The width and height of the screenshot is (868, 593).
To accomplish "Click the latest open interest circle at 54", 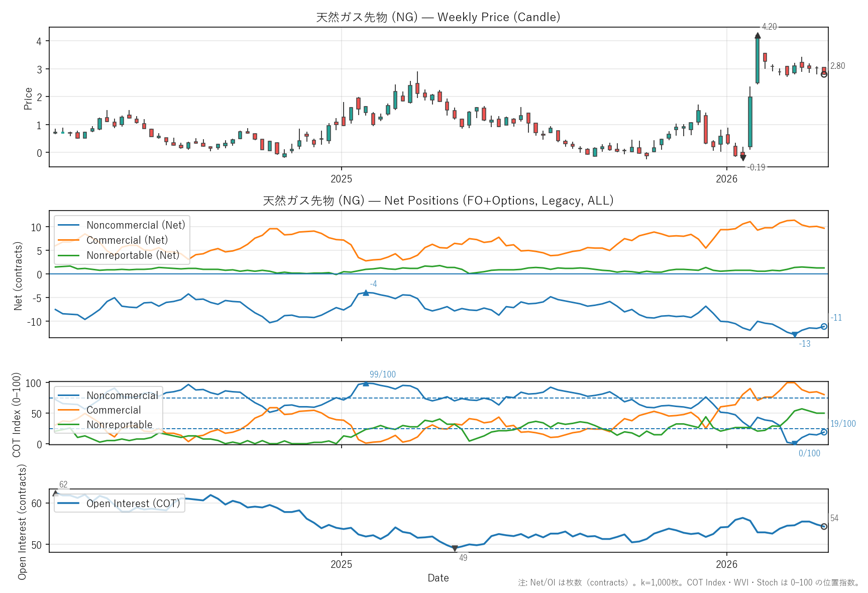I will tap(824, 527).
